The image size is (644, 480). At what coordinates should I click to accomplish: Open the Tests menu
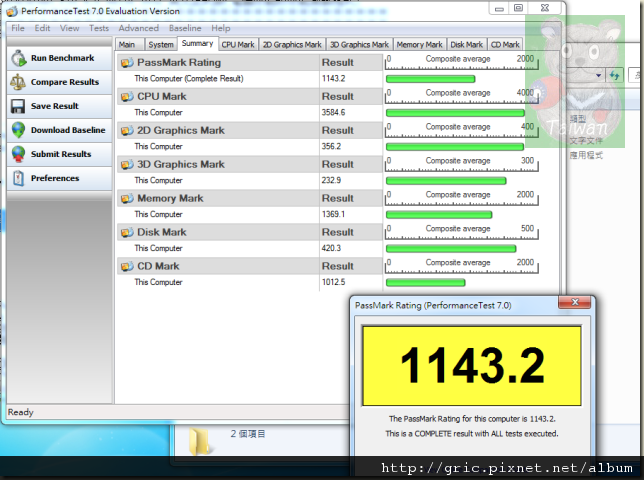(x=99, y=28)
